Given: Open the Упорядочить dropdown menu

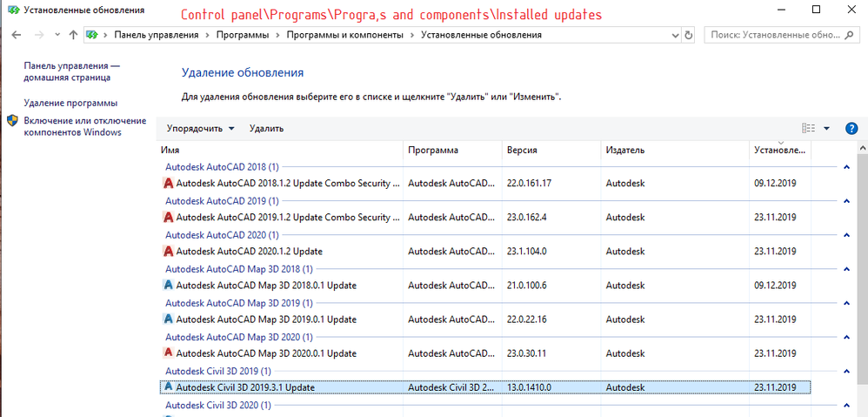Looking at the screenshot, I should click(x=200, y=129).
